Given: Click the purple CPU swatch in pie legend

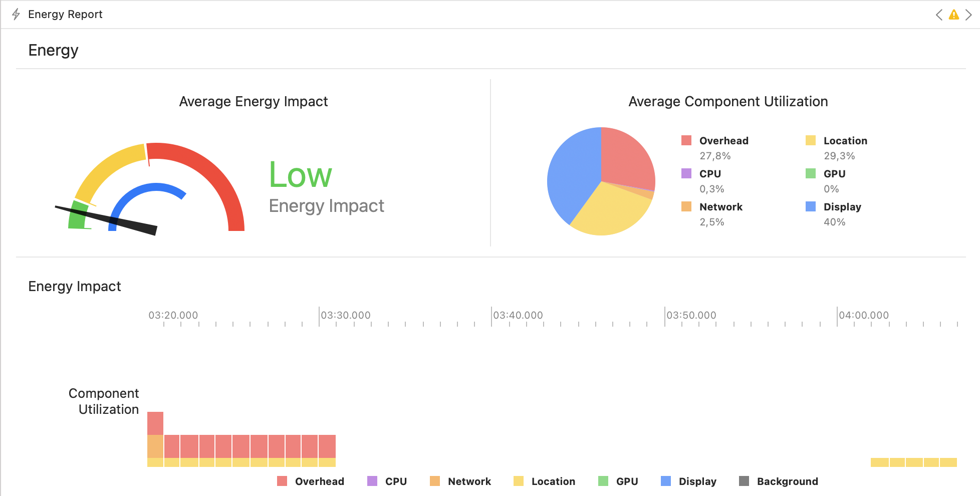Looking at the screenshot, I should click(686, 173).
